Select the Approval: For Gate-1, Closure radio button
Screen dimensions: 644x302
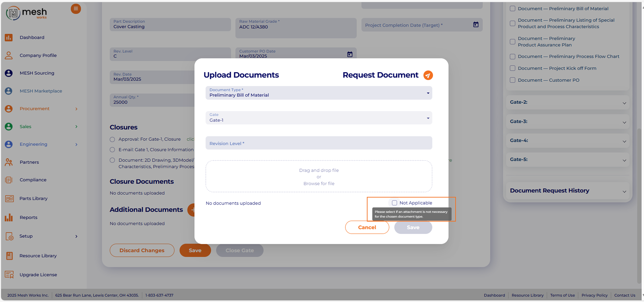(x=112, y=139)
